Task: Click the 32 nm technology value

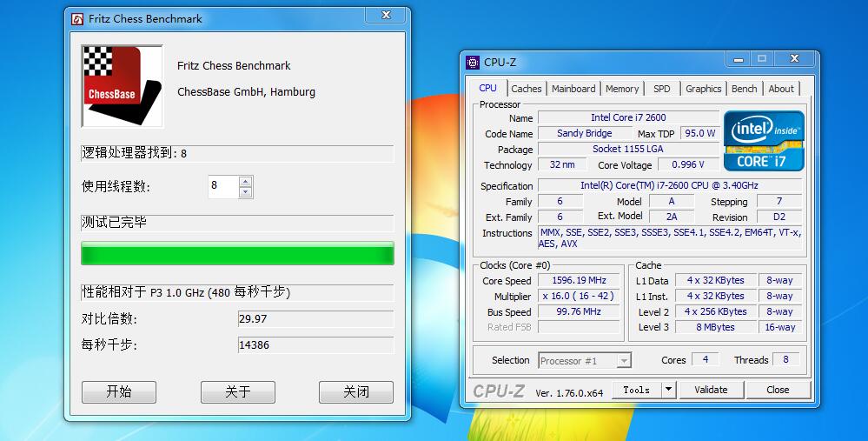Action: (x=562, y=164)
